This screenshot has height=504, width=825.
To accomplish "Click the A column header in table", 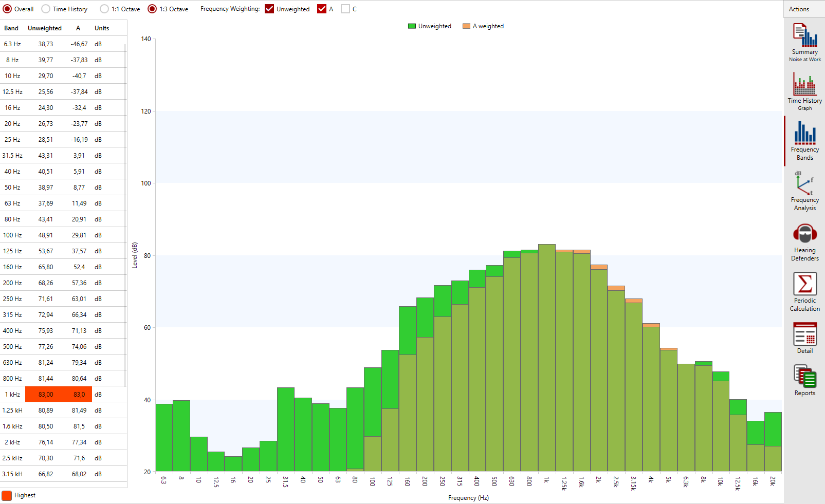I will 78,28.
